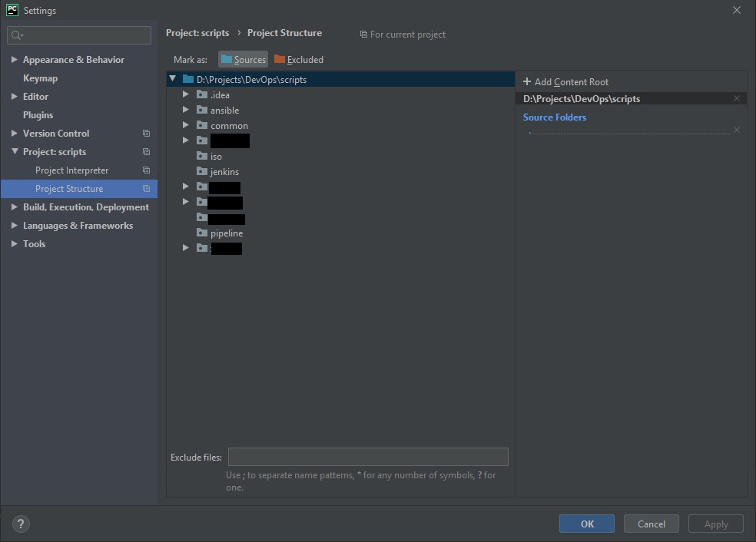Click the jenkins folder icon

click(x=202, y=171)
